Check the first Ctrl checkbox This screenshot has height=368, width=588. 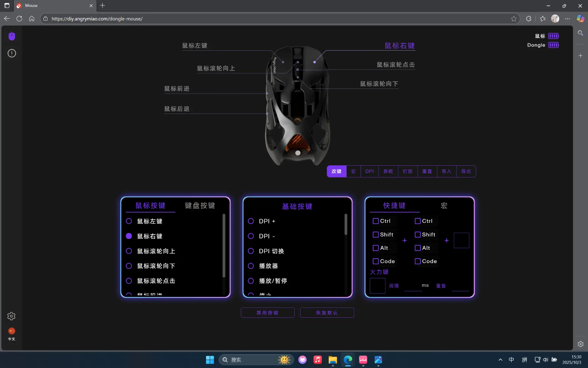(376, 221)
